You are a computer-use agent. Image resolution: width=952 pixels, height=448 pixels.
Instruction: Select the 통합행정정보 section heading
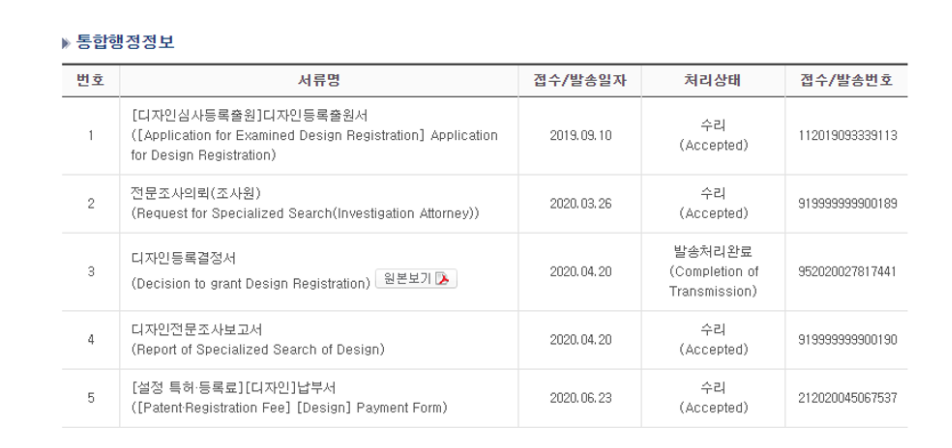click(125, 42)
